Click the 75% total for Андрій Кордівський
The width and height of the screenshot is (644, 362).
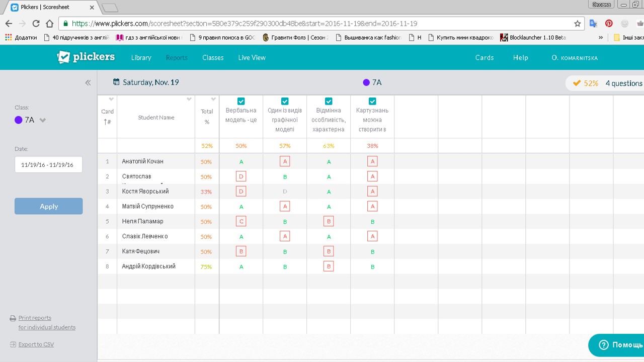206,267
